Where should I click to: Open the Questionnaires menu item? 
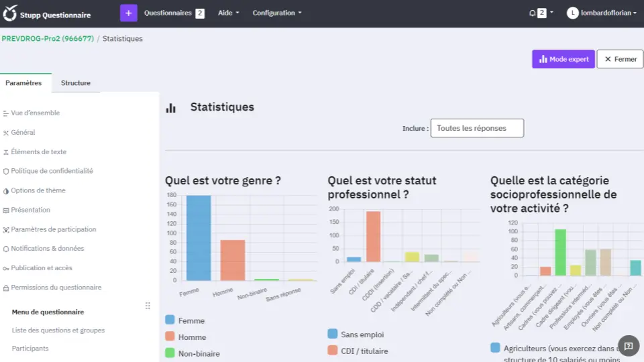168,13
